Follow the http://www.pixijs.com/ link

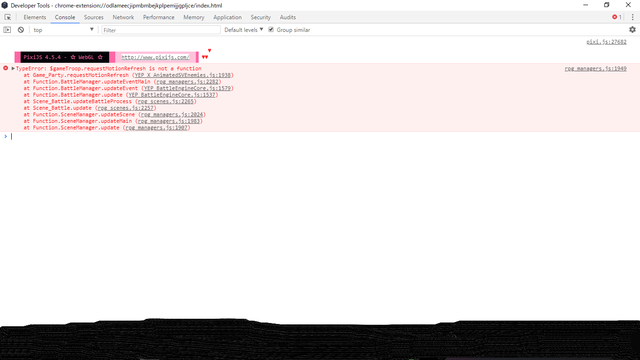155,57
